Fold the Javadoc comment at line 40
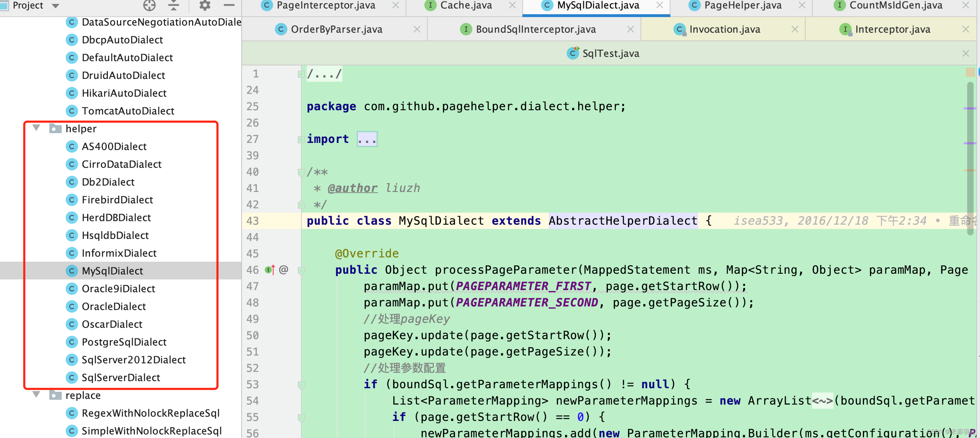The image size is (980, 438). tap(301, 172)
